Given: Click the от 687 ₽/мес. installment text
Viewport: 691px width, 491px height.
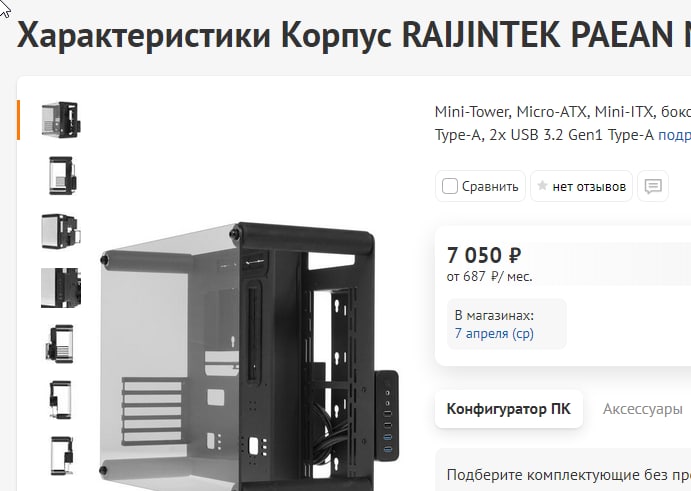Looking at the screenshot, I should [489, 277].
